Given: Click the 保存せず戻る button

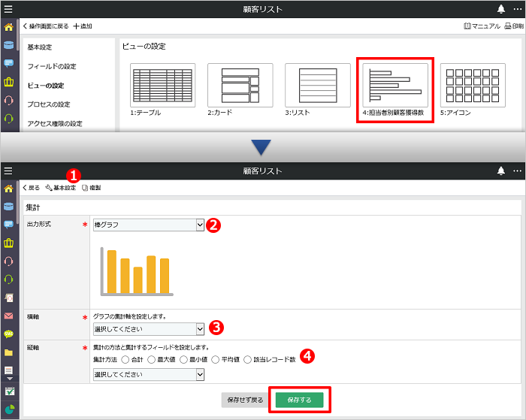Looking at the screenshot, I should pos(245,400).
